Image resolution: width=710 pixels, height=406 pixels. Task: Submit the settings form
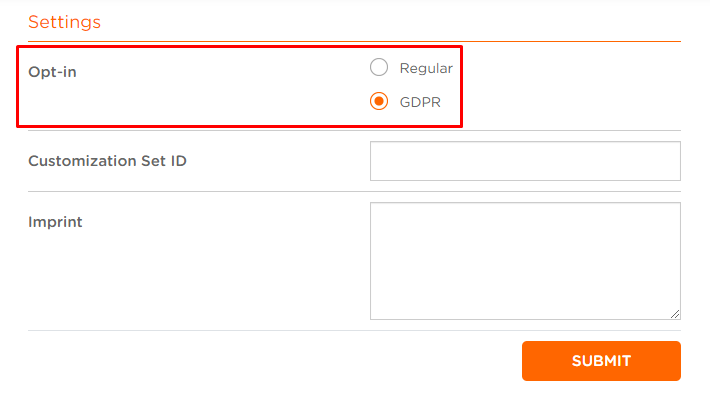601,361
